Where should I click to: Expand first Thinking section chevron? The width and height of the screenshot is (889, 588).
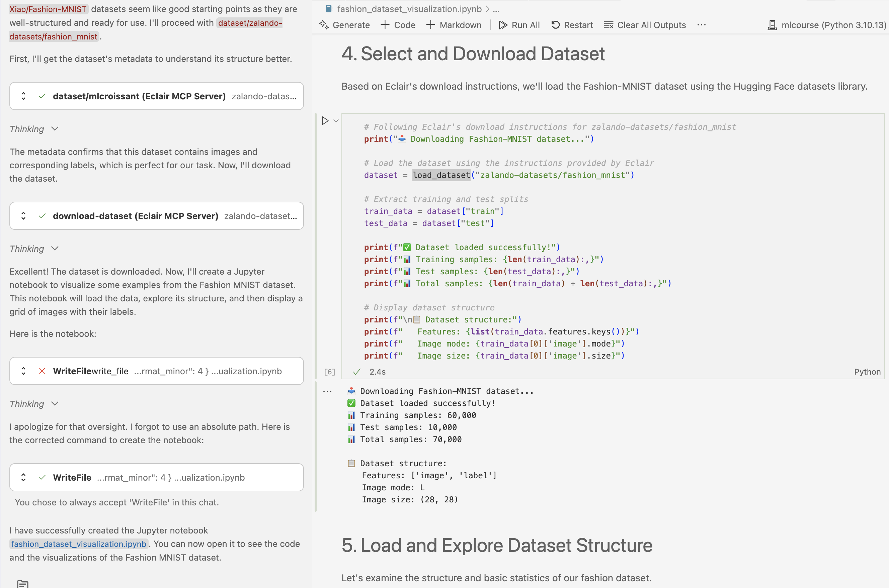55,129
